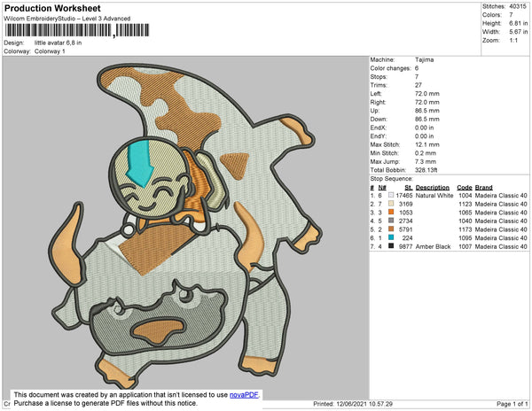Click the Min Stitch value "0.2 mm"
This screenshot has width=532, height=411.
point(426,153)
